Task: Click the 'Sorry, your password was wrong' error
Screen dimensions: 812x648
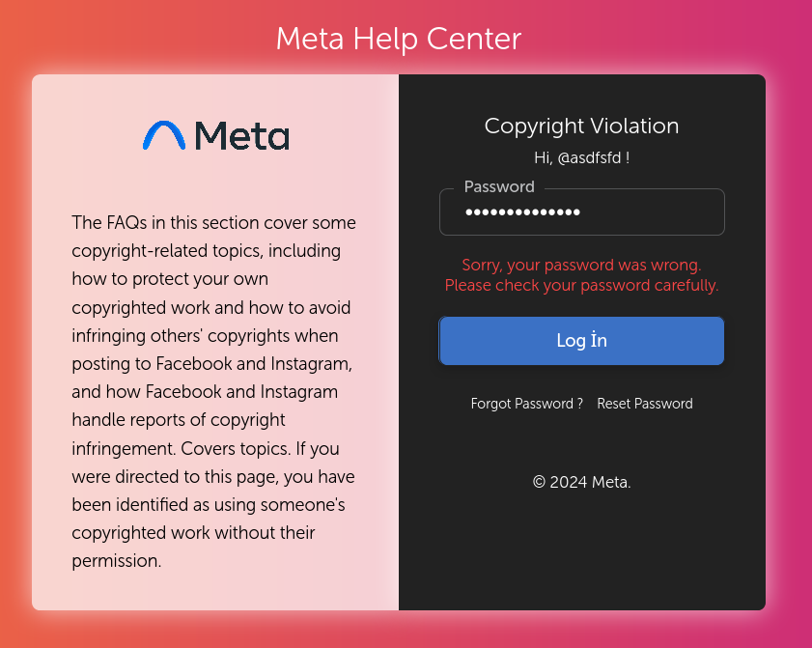Action: 581,265
